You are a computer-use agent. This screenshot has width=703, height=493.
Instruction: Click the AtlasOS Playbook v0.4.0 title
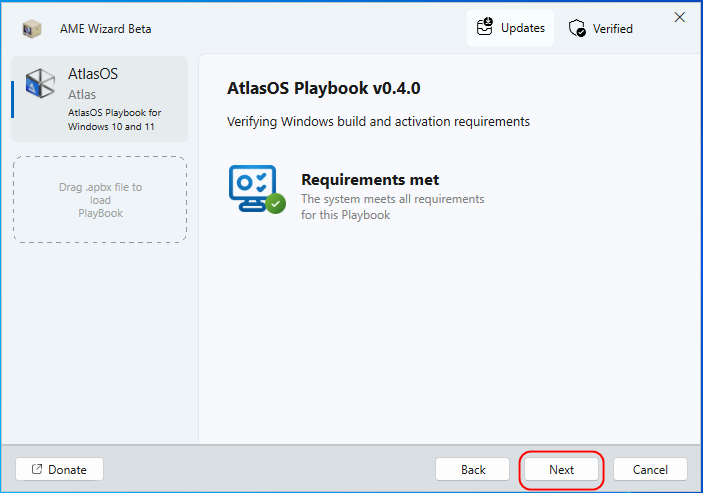point(324,88)
